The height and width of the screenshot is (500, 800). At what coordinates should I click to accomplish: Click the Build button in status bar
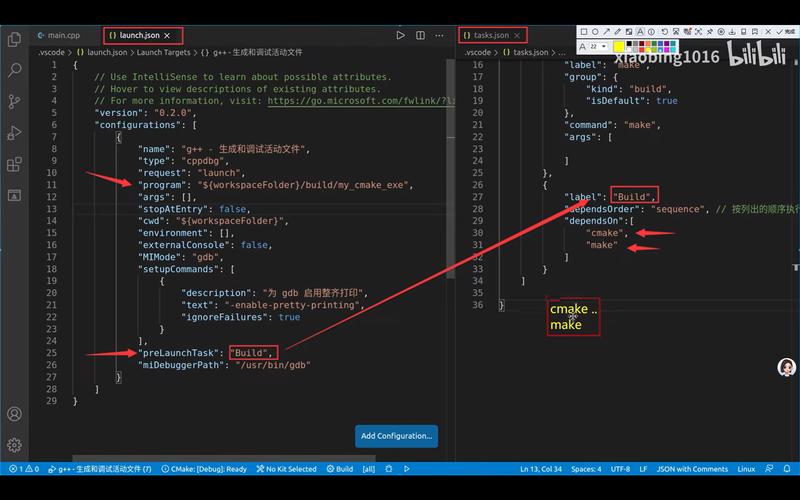[x=340, y=469]
